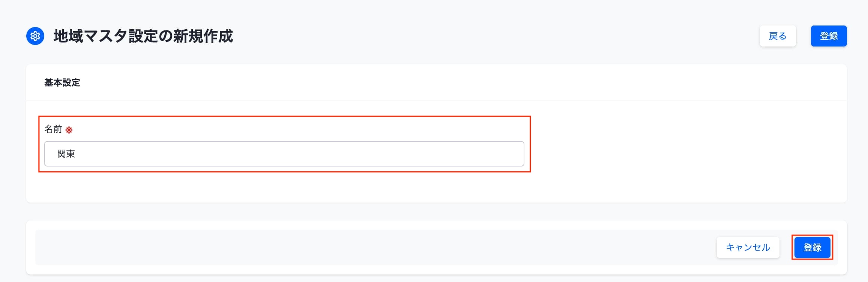Click the blue gear settings icon
Viewport: 868px width, 282px height.
coord(35,36)
